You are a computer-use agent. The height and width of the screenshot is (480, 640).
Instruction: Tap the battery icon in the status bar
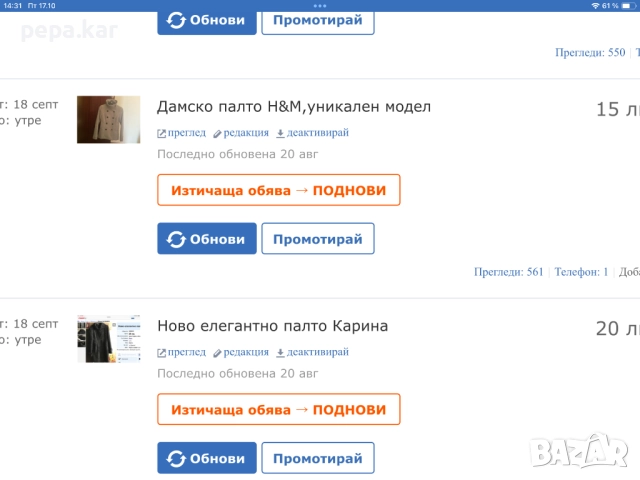coord(629,6)
